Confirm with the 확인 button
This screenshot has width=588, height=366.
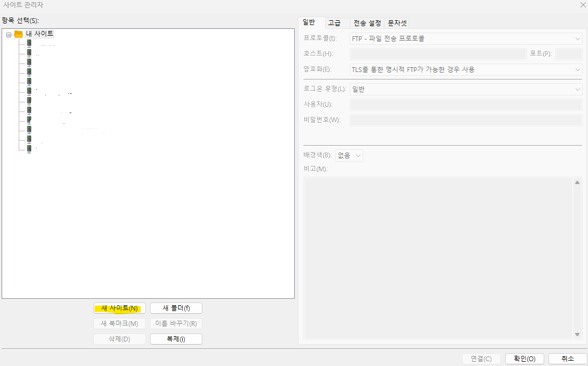pyautogui.click(x=524, y=359)
